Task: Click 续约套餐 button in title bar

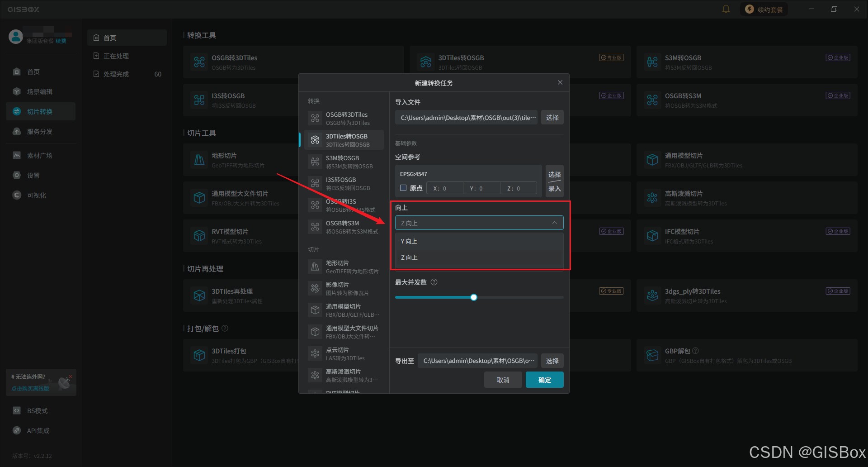Action: point(764,9)
